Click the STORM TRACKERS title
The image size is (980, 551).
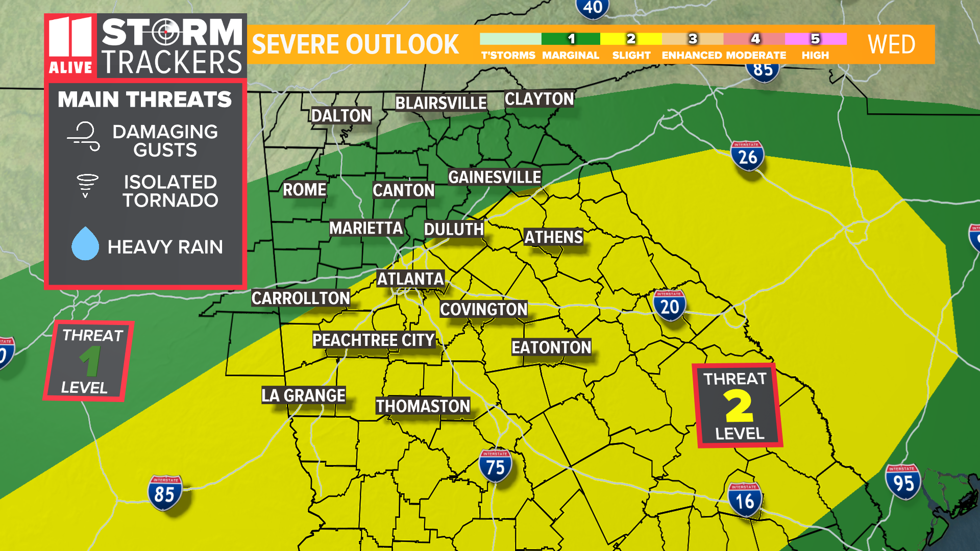[x=172, y=46]
